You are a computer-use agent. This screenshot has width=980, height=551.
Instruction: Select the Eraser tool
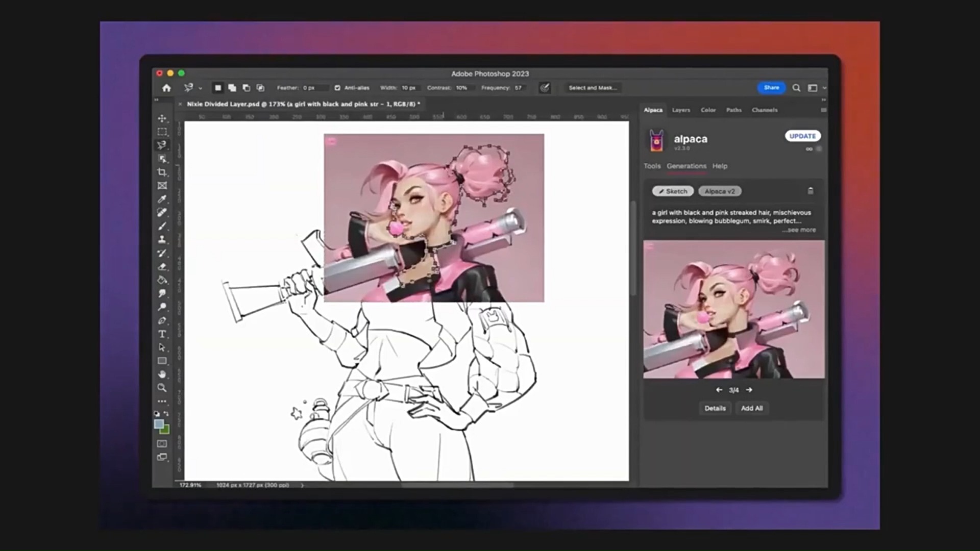pos(162,266)
